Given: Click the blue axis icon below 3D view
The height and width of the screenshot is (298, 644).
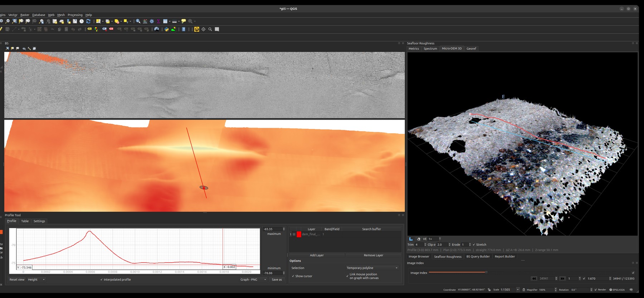Looking at the screenshot, I should [411, 239].
